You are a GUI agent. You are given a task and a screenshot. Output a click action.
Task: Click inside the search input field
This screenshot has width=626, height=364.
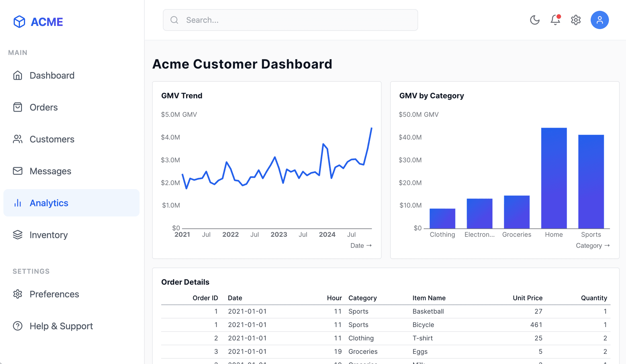[x=285, y=20]
